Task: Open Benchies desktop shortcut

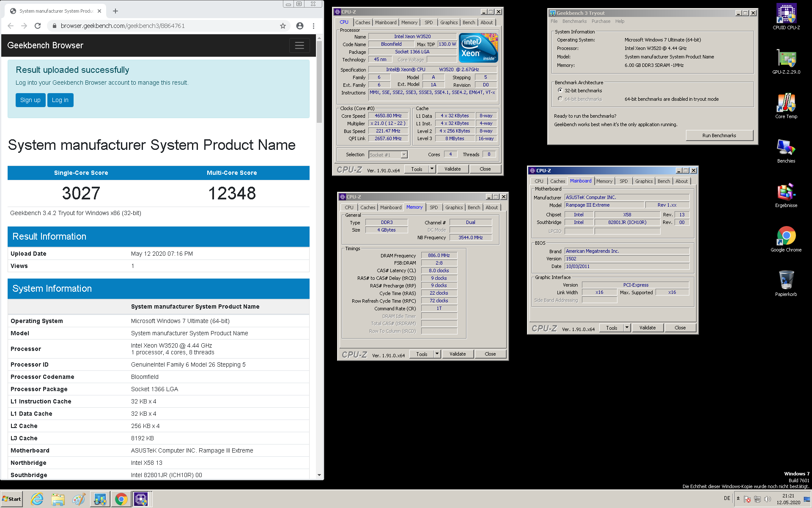Action: pyautogui.click(x=786, y=150)
